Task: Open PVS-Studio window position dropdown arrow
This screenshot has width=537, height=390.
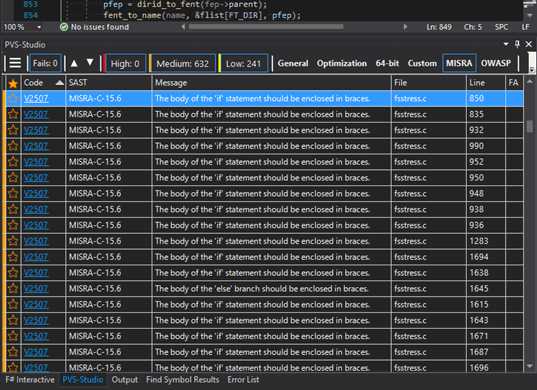Action: (x=506, y=44)
